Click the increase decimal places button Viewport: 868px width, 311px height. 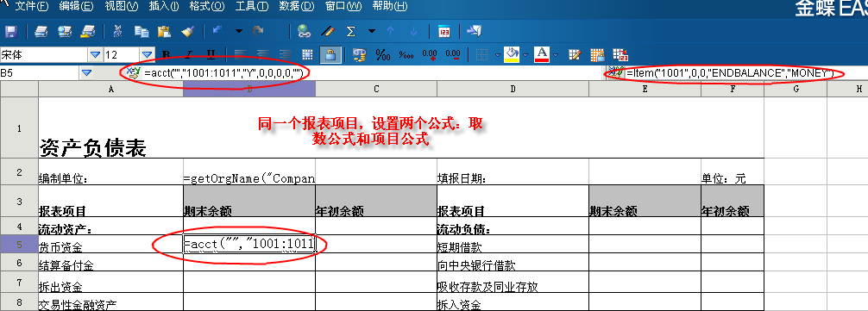coord(430,54)
